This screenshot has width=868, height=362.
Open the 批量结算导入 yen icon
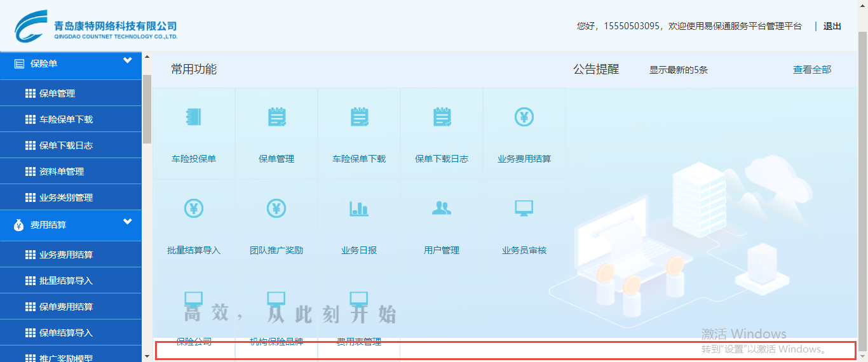(x=193, y=208)
